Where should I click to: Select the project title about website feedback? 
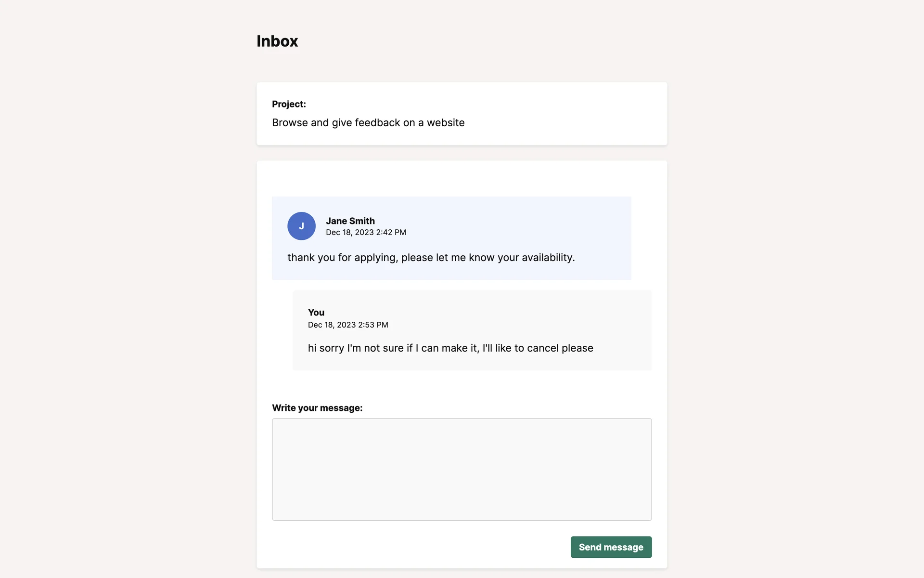[368, 123]
